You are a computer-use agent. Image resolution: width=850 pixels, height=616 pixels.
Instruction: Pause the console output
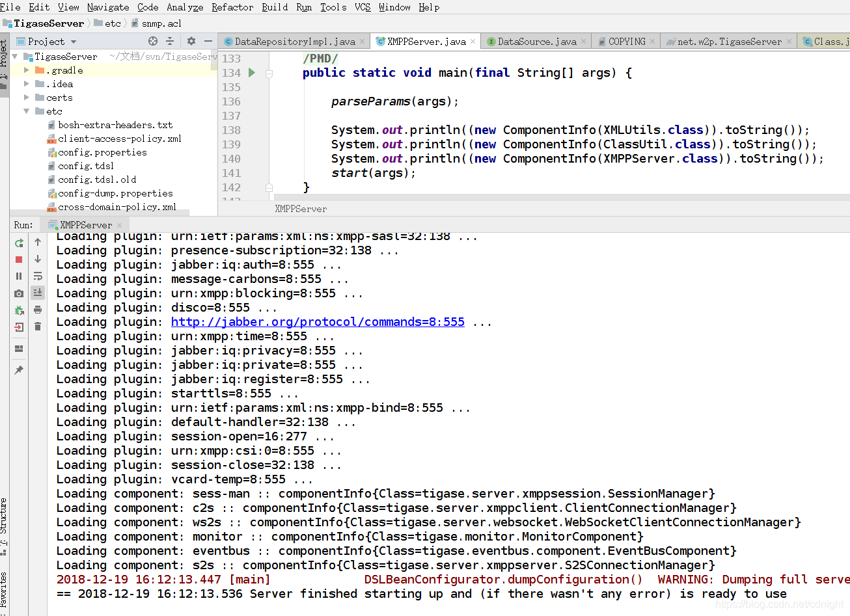tap(19, 276)
